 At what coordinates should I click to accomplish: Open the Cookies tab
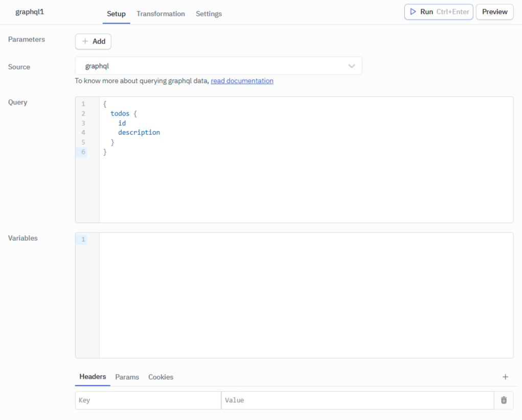(x=161, y=377)
